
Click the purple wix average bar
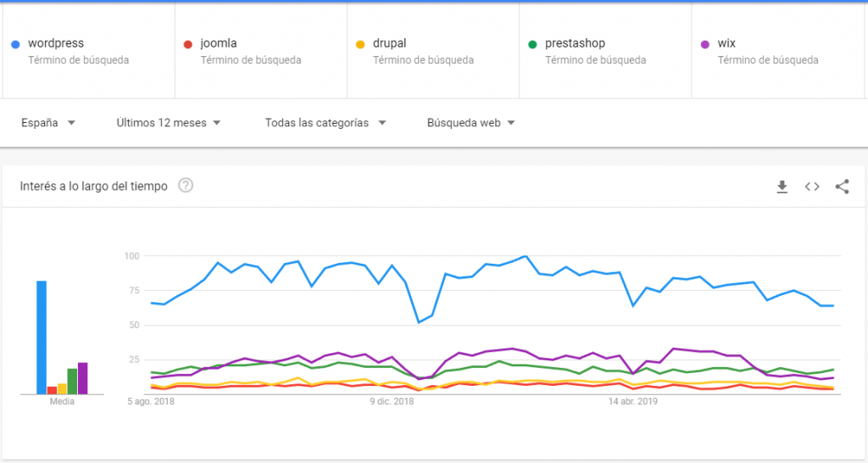(82, 378)
